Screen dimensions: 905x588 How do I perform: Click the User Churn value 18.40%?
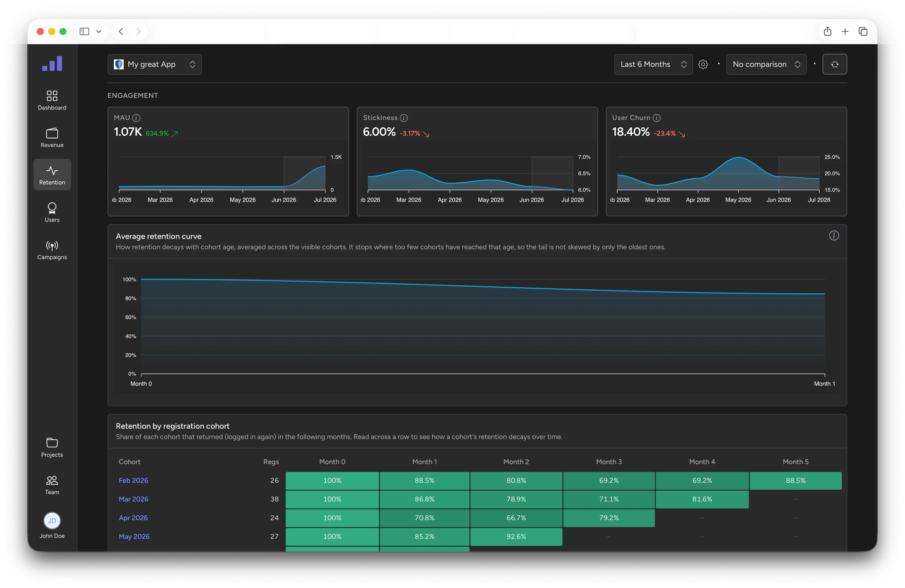click(x=631, y=132)
